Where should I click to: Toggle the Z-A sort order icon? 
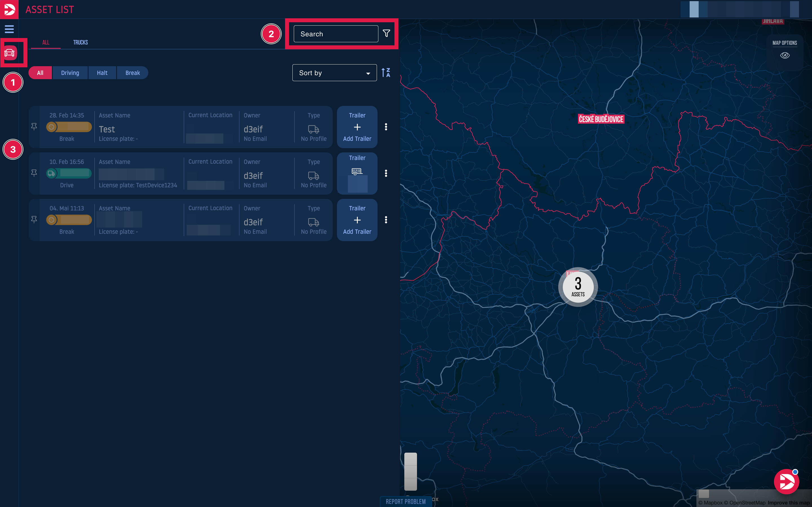385,72
